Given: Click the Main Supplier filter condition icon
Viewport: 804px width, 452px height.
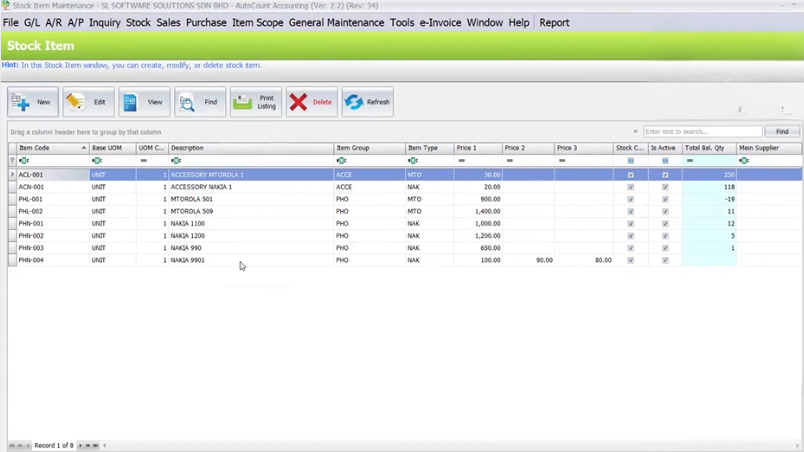Looking at the screenshot, I should (744, 160).
